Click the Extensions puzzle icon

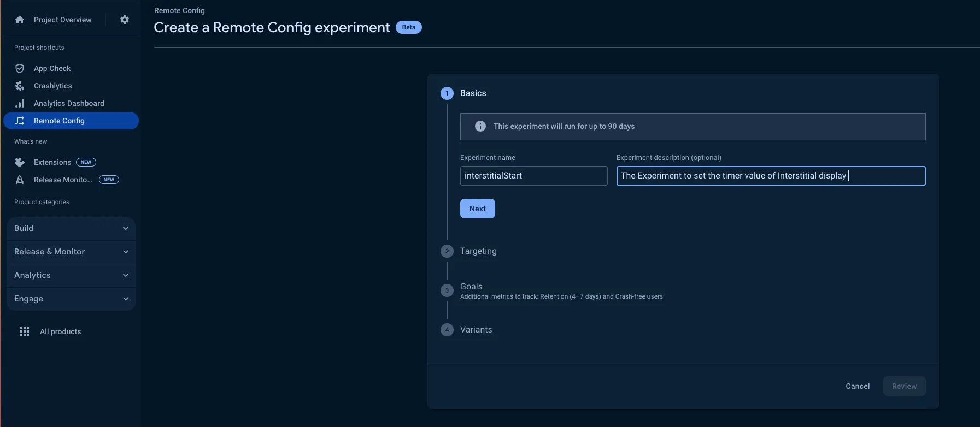[x=20, y=162]
